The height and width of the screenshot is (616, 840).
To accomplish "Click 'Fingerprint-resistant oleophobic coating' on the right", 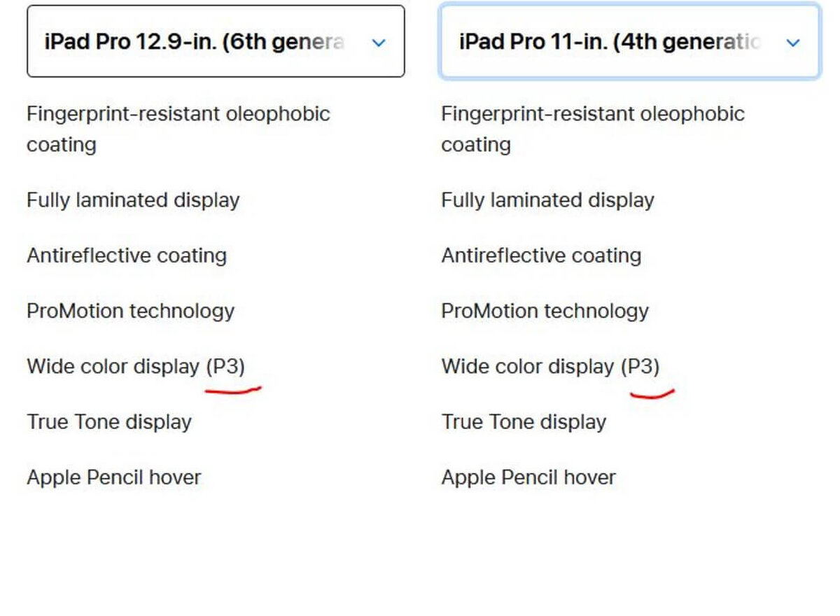I will pos(593,129).
